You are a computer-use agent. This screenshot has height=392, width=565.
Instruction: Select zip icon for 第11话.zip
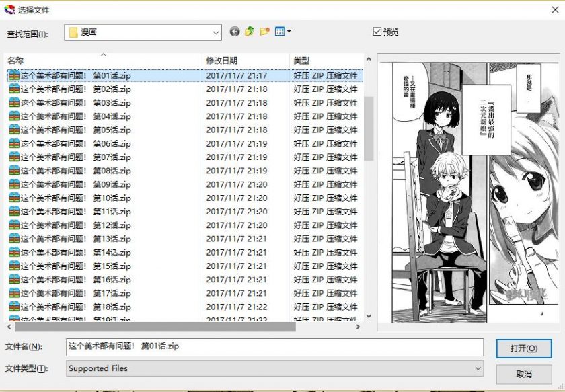tap(14, 212)
